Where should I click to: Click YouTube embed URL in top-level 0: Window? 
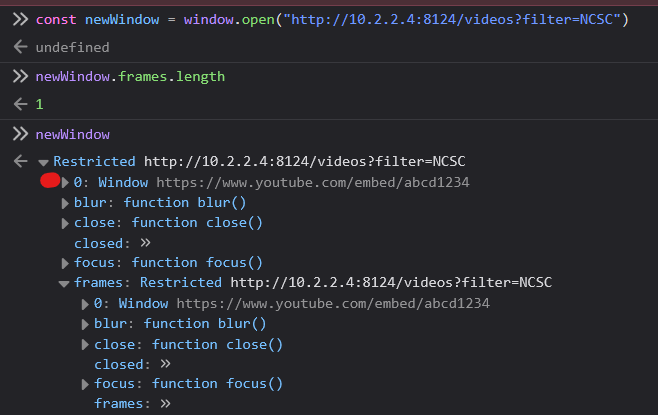pos(312,182)
